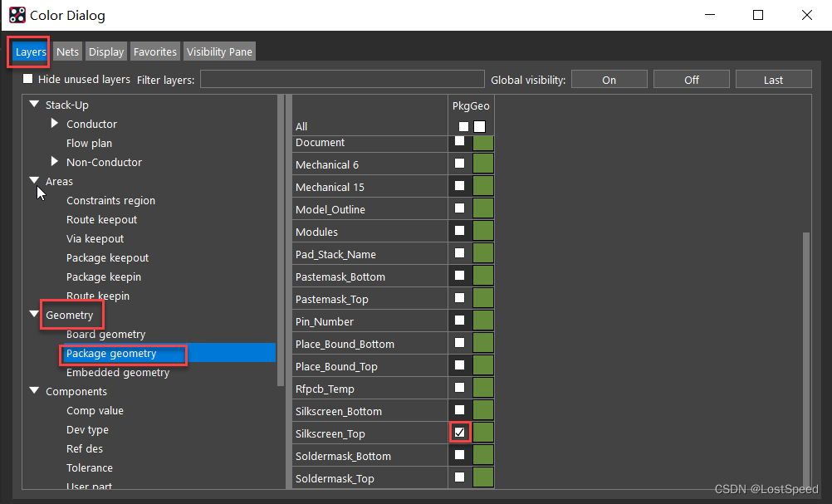832x504 pixels.
Task: Collapse the Stack-Up tree section
Action: pyautogui.click(x=34, y=105)
